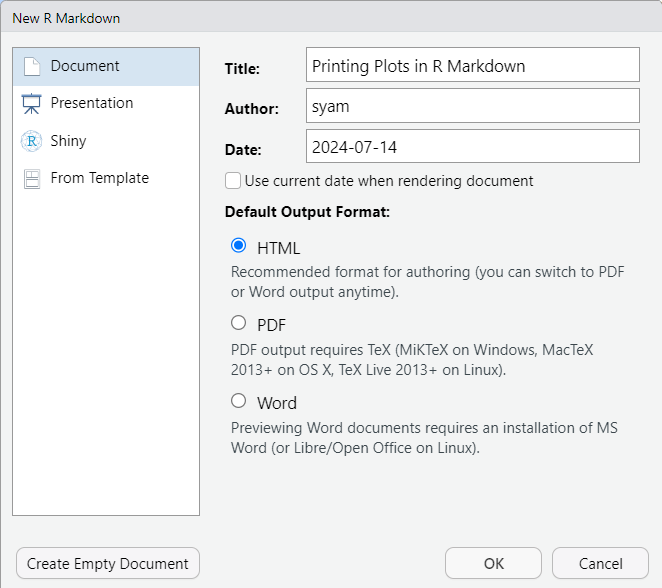Viewport: 662px width, 588px height.
Task: Dismiss dialog with the Cancel button
Action: (x=600, y=563)
